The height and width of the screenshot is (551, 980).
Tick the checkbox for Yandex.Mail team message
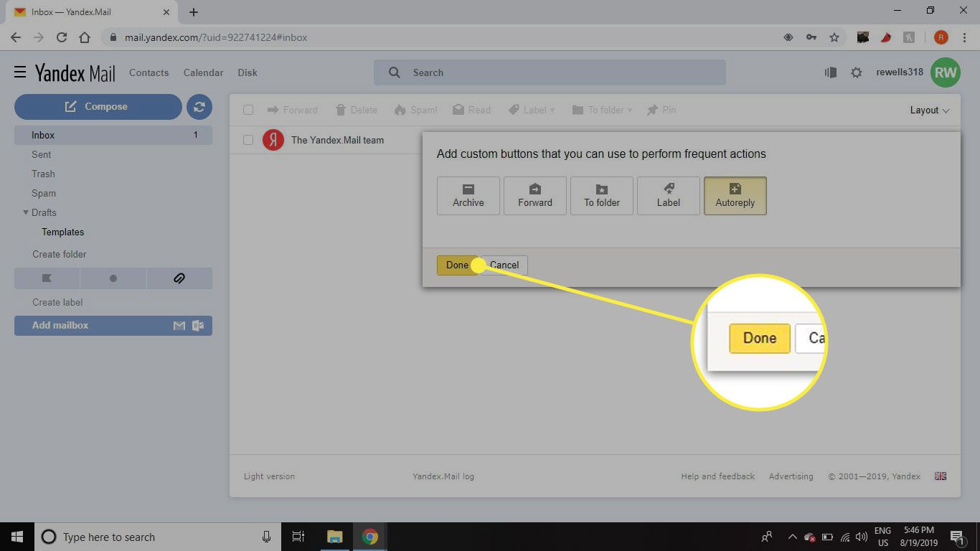click(x=248, y=140)
